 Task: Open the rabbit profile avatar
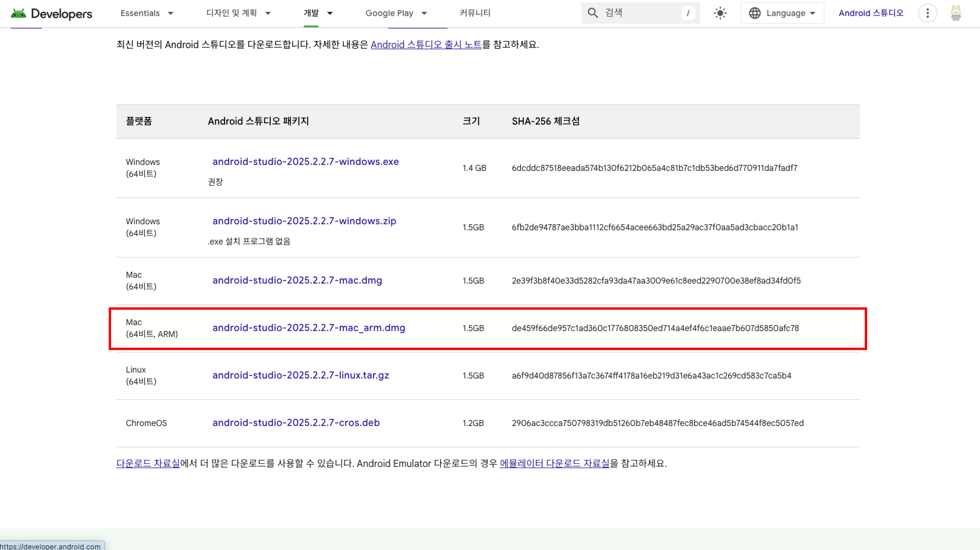click(956, 13)
